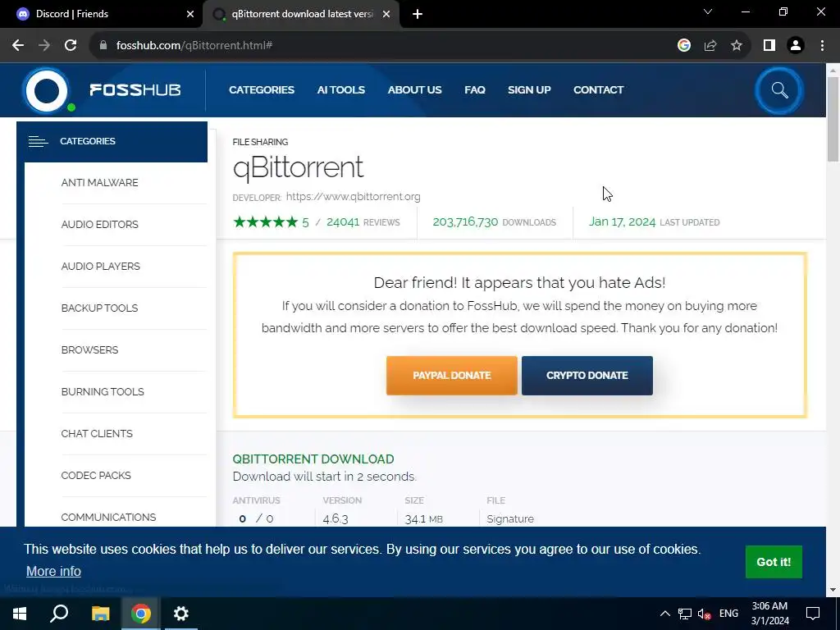The height and width of the screenshot is (630, 840).
Task: Close the qBittorrent download tab
Action: click(x=386, y=15)
